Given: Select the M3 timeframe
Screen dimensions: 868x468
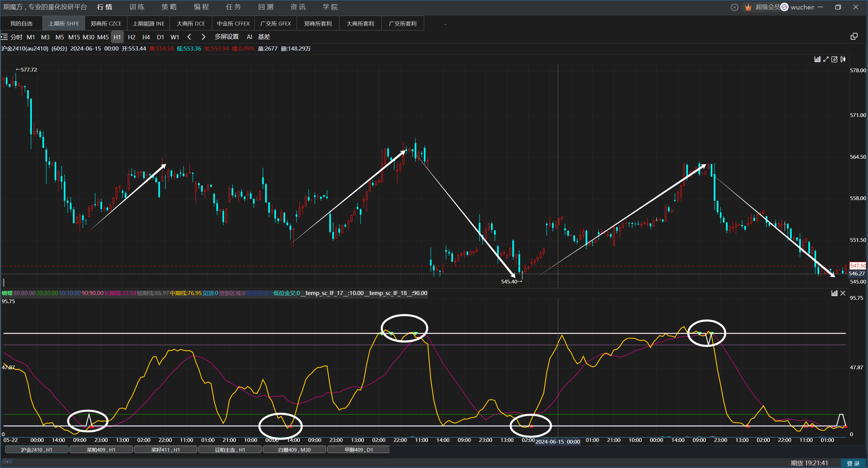Looking at the screenshot, I should [x=45, y=37].
